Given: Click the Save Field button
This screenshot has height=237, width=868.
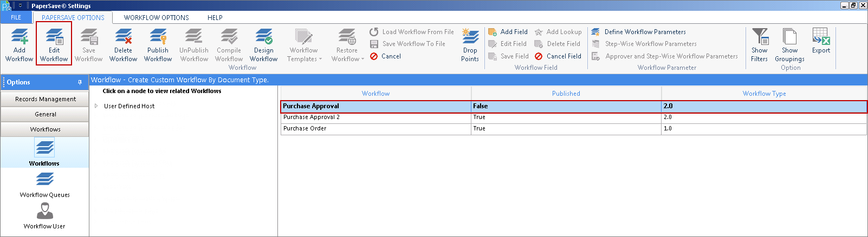Looking at the screenshot, I should point(508,56).
